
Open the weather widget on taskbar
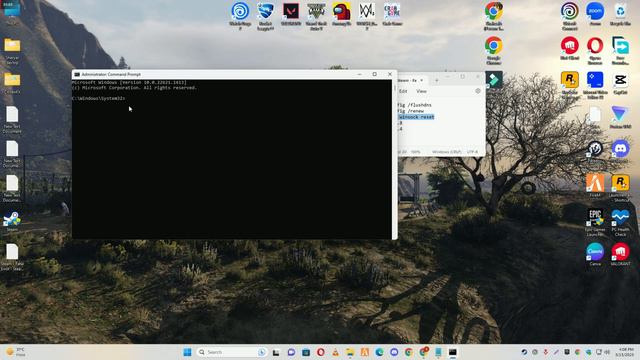(16, 352)
